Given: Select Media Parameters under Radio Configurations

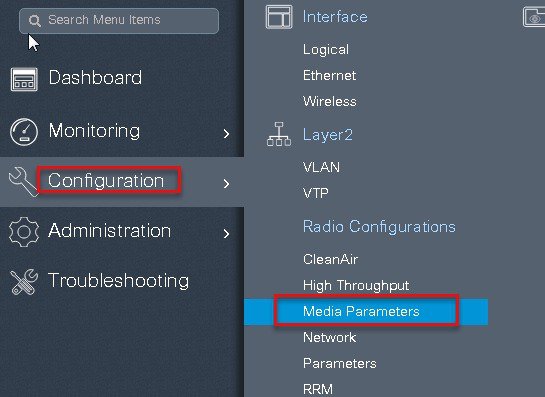Looking at the screenshot, I should coord(361,311).
